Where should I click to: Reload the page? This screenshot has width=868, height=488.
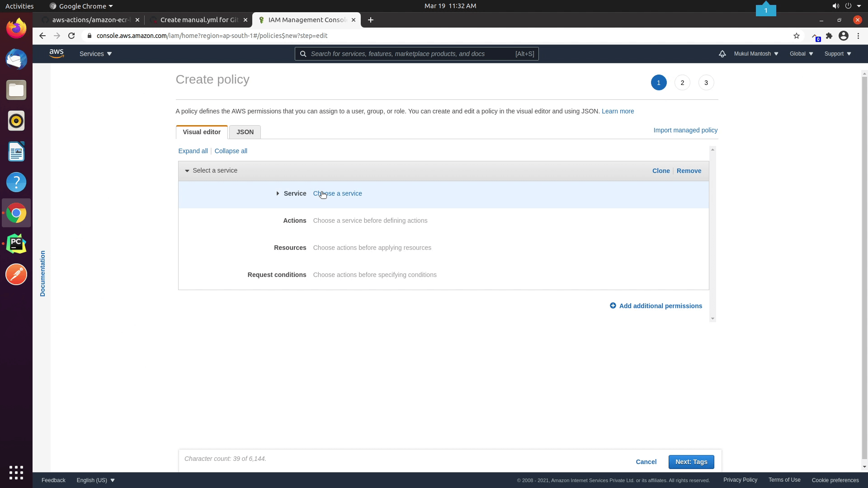(x=71, y=36)
